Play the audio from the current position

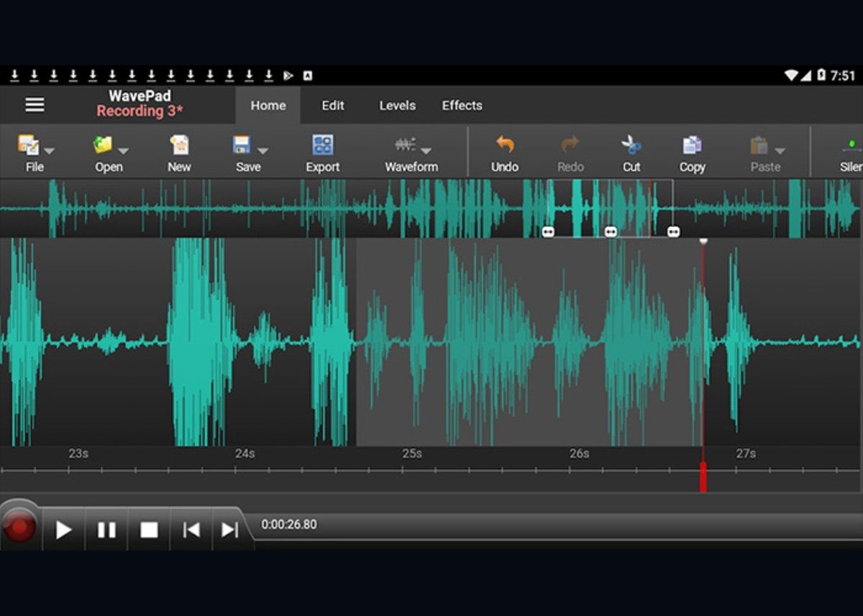click(63, 529)
